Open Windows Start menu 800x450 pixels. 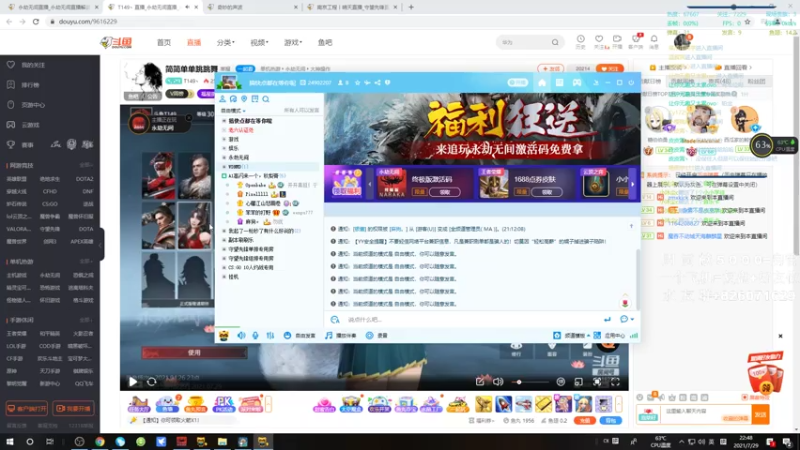(10, 442)
